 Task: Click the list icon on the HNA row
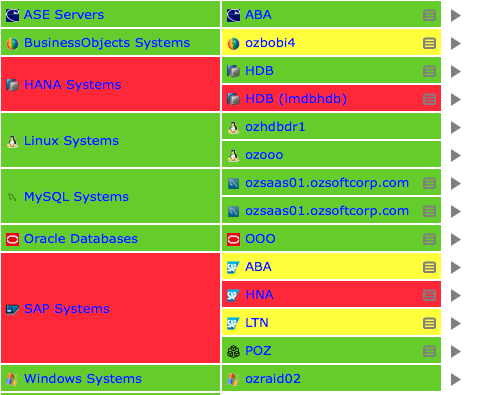429,295
